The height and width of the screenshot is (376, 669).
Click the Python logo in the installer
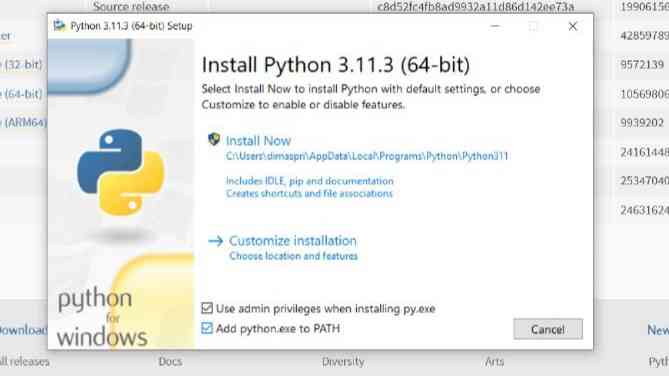[121, 172]
